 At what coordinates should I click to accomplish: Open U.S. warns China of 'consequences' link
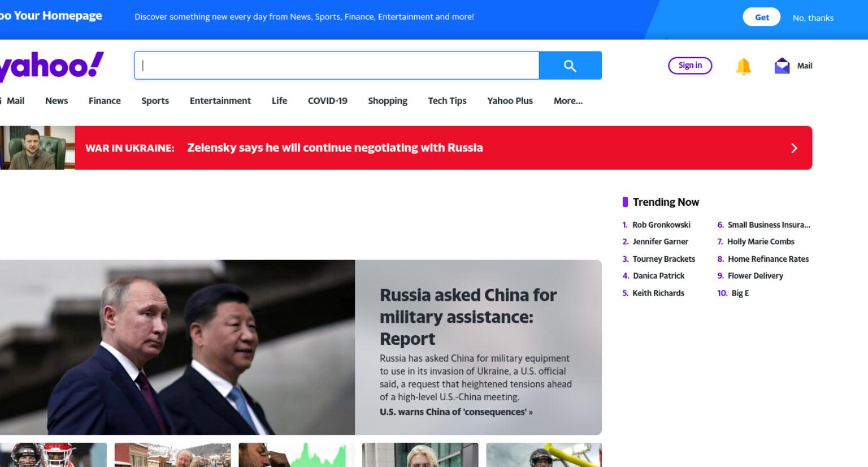456,412
